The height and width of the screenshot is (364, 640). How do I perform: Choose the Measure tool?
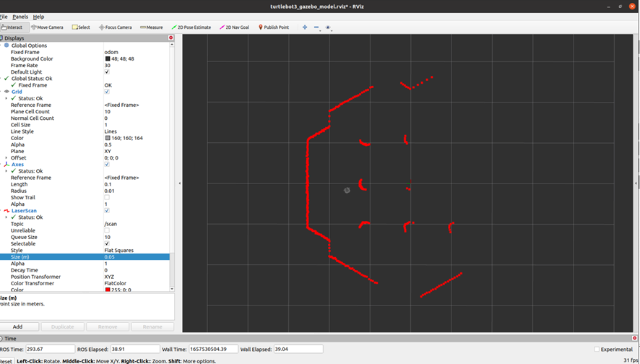click(x=152, y=27)
